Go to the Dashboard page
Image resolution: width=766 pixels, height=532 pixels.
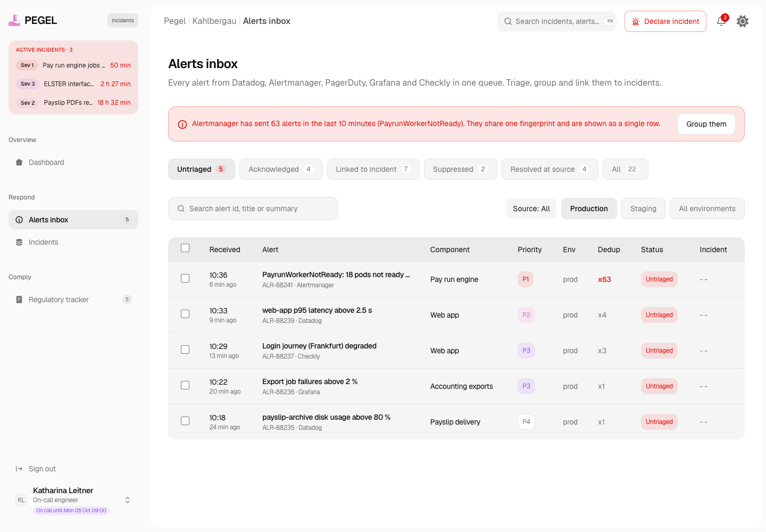(x=73, y=162)
